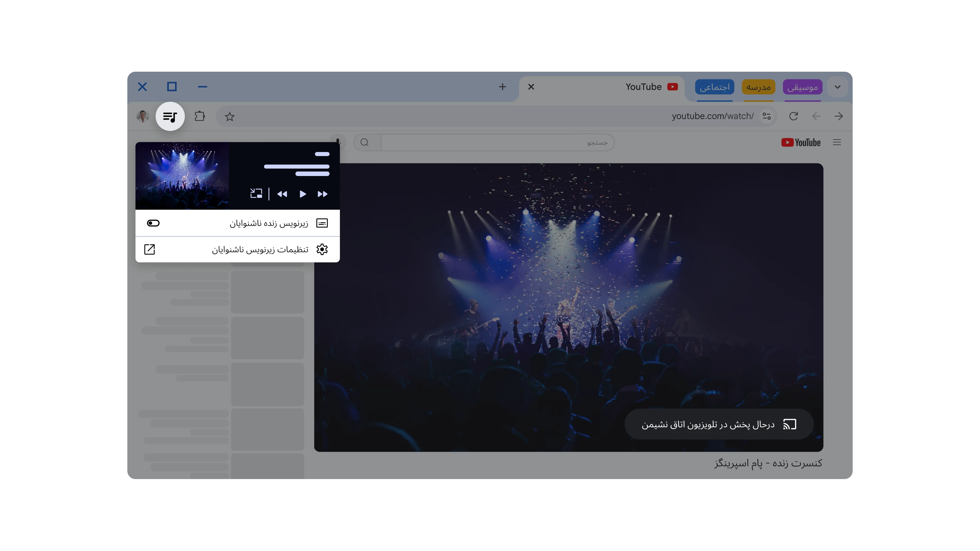Viewport: 980px width, 551px height.
Task: Click the profile avatar icon
Action: pos(143,116)
